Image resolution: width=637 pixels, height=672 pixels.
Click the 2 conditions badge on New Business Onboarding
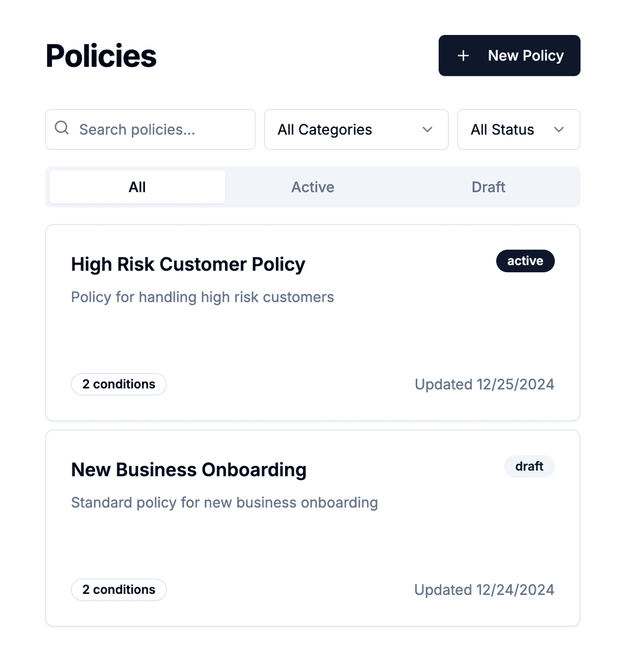pos(118,589)
